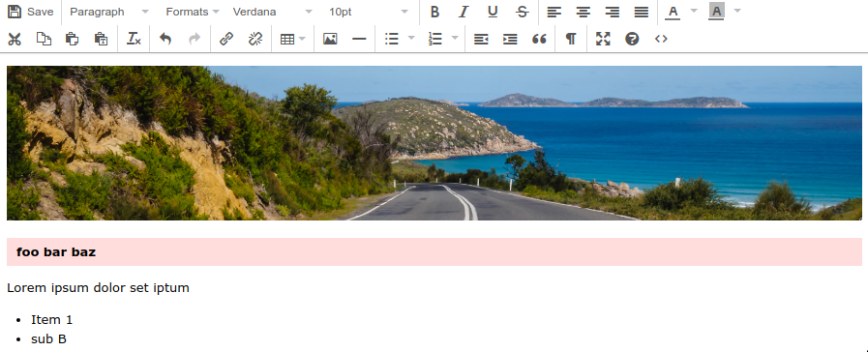The height and width of the screenshot is (352, 868).
Task: Click the Remove link icon
Action: click(254, 39)
